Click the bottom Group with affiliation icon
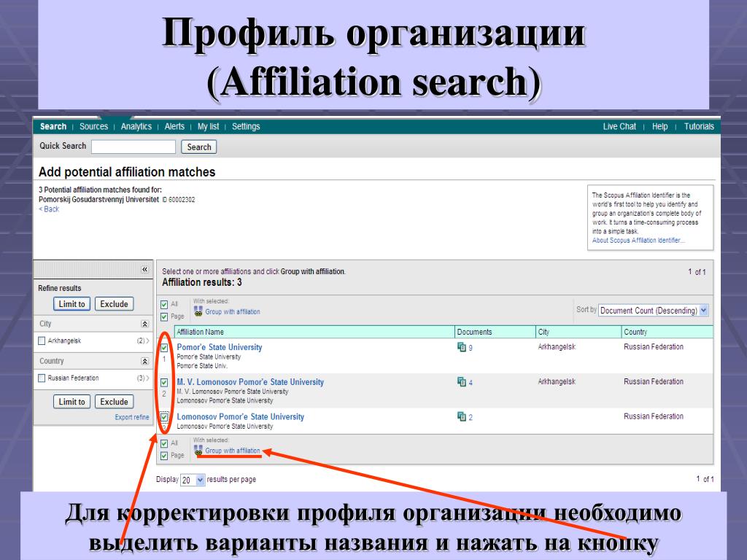 click(198, 451)
